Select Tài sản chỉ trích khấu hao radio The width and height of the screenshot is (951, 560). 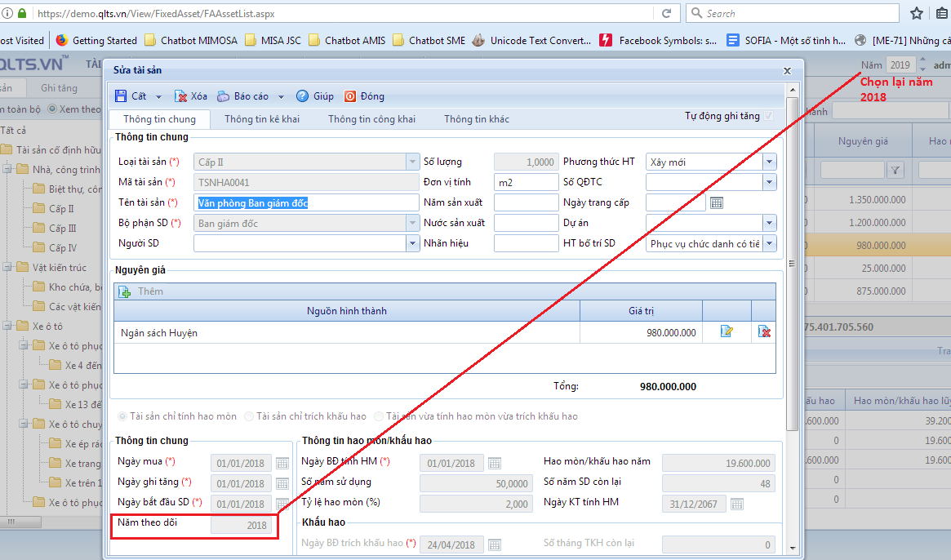[249, 416]
